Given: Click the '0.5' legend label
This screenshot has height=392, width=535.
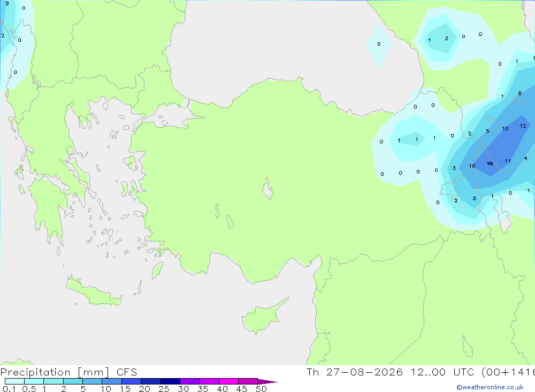Looking at the screenshot, I should click(29, 389).
